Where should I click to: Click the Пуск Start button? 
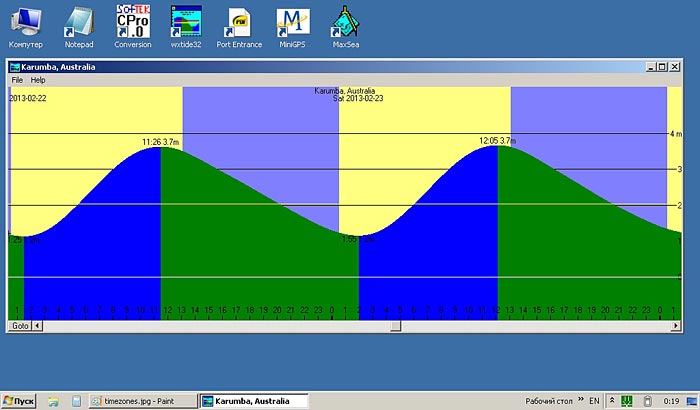coord(18,401)
